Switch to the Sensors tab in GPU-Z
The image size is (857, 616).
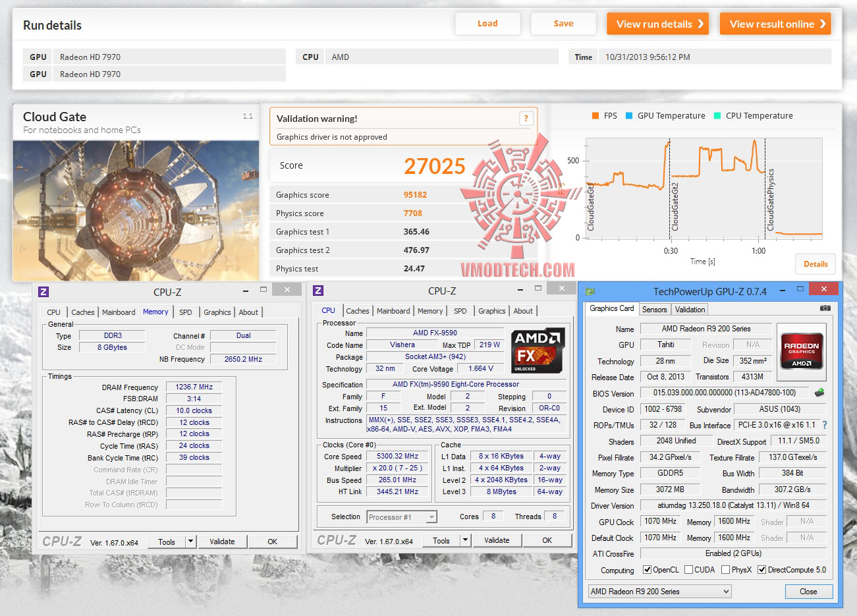click(654, 310)
